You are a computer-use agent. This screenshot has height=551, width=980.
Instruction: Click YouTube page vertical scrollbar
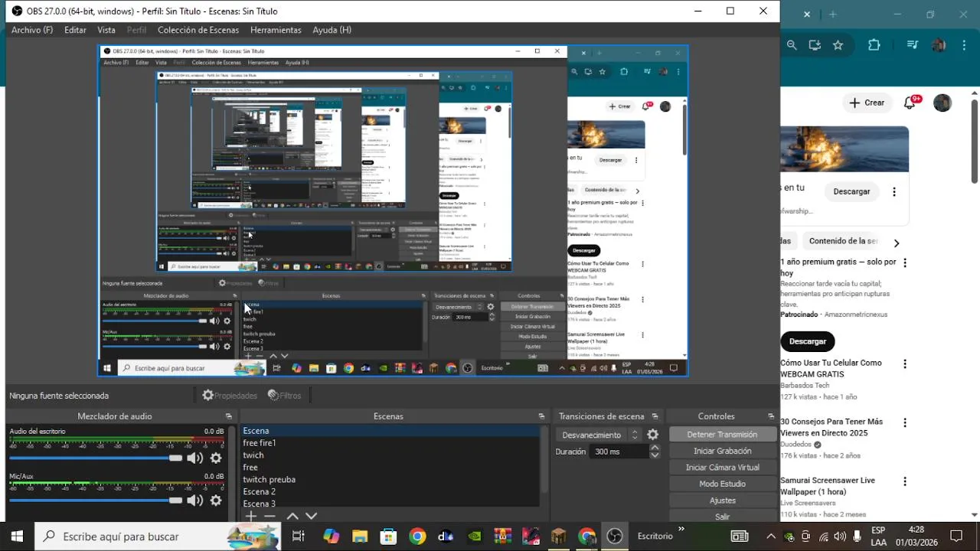(975, 142)
